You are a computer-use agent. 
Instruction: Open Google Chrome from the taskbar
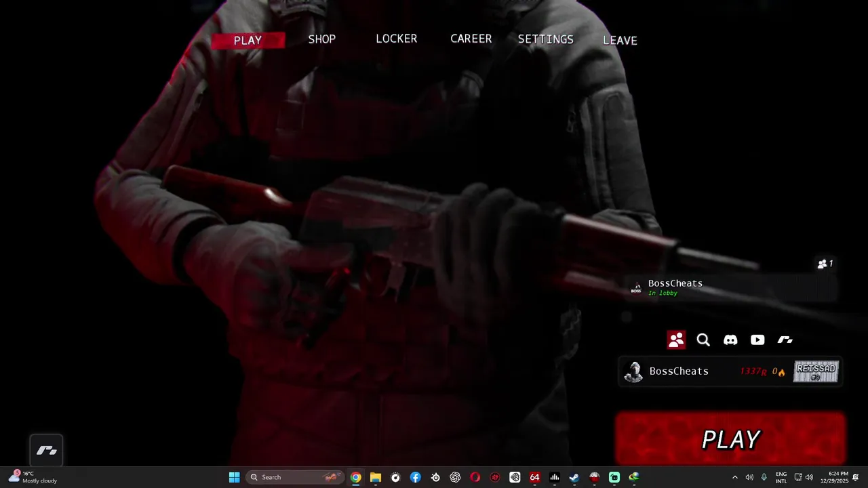356,477
